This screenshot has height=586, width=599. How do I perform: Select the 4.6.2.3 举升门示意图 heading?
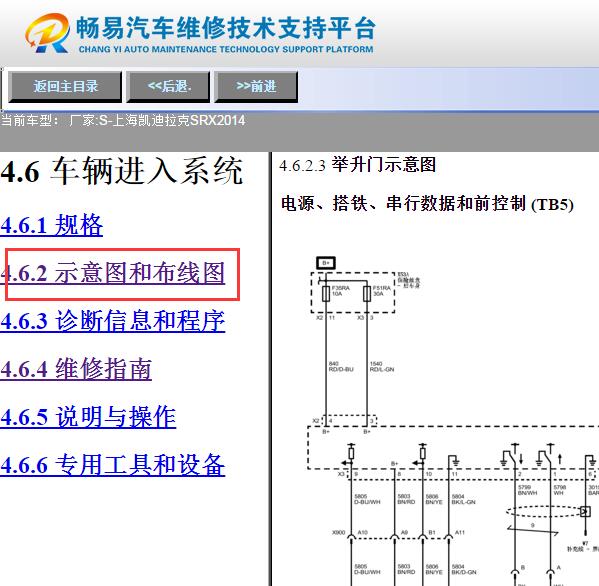coord(358,165)
